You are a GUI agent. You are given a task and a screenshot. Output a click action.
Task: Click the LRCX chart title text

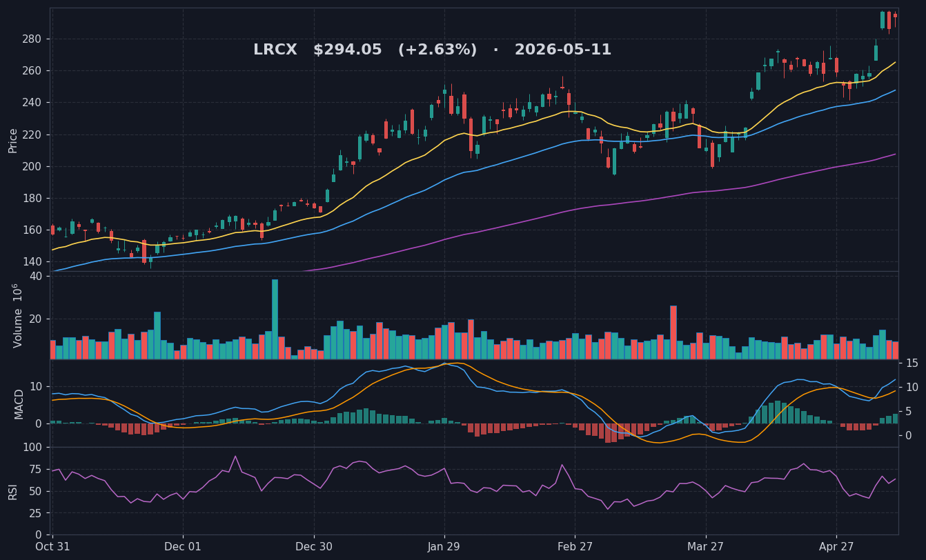coord(432,50)
